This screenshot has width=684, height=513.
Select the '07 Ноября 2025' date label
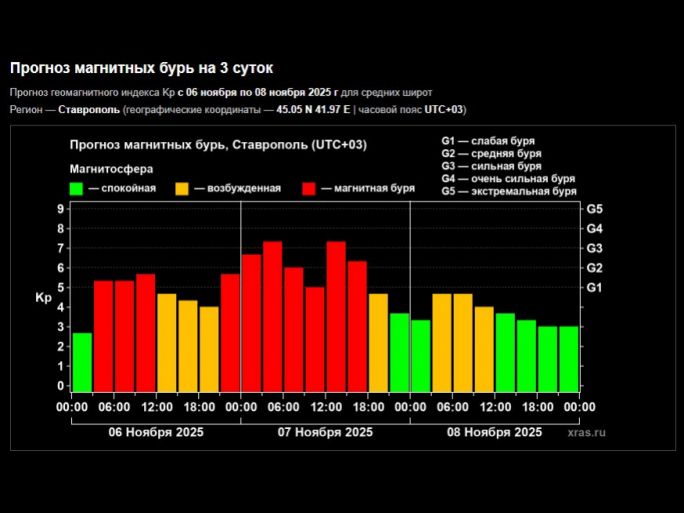click(x=325, y=432)
